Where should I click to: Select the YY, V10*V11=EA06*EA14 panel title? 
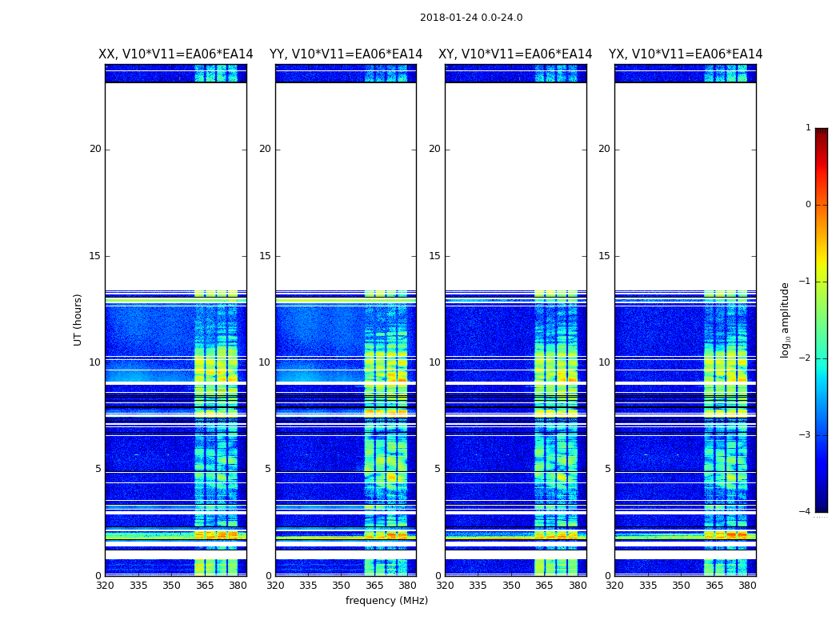pos(346,54)
